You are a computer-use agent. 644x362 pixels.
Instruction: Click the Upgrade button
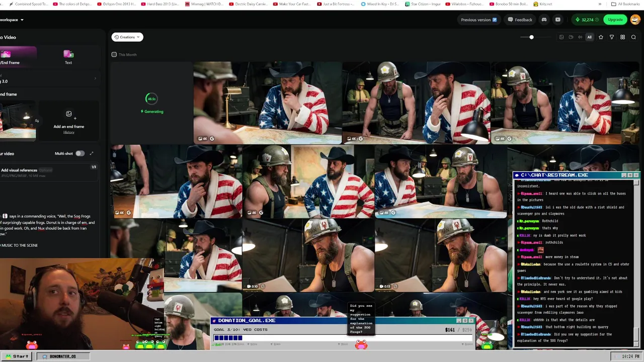tap(615, 20)
